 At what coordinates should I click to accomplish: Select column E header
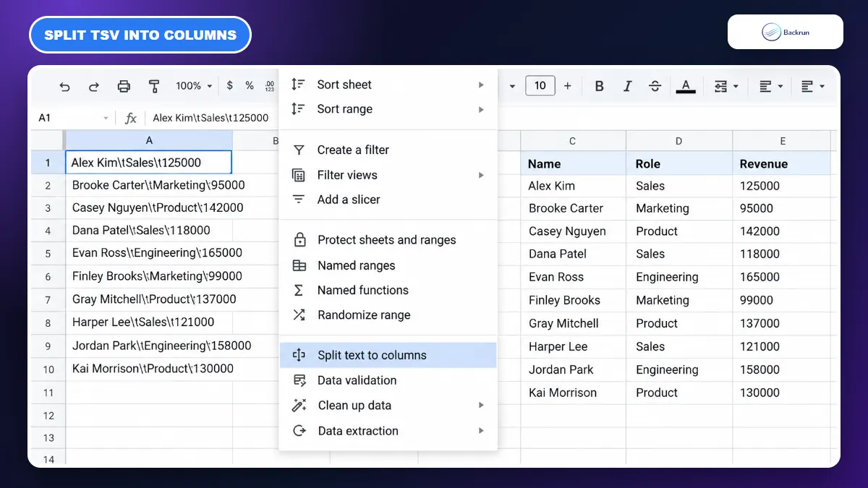(x=782, y=141)
